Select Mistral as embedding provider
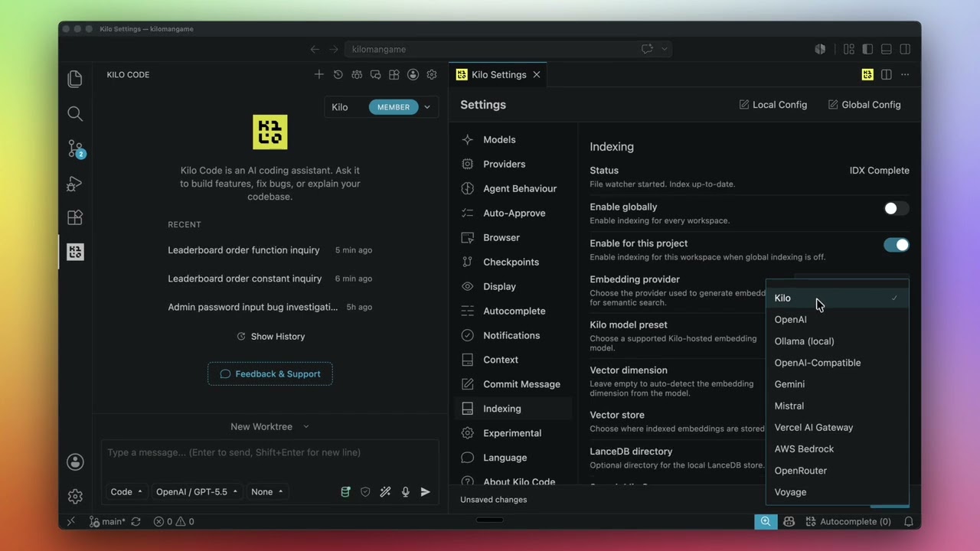This screenshot has height=551, width=980. coord(837,406)
